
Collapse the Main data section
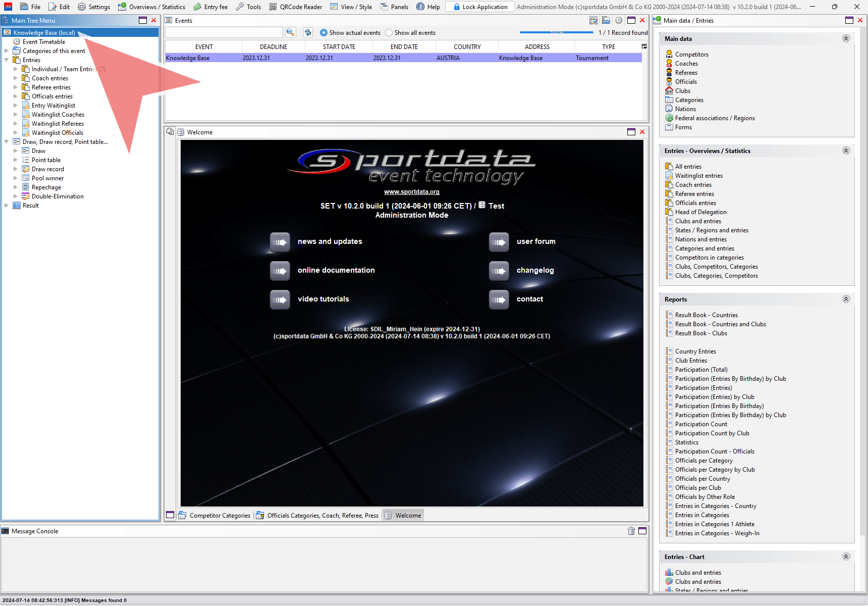[846, 38]
